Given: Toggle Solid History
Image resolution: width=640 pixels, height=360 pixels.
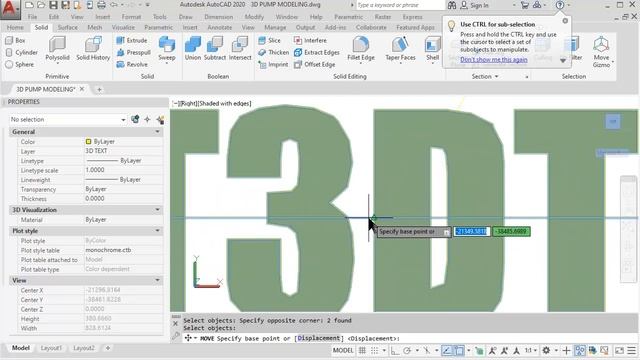Looking at the screenshot, I should click(93, 49).
